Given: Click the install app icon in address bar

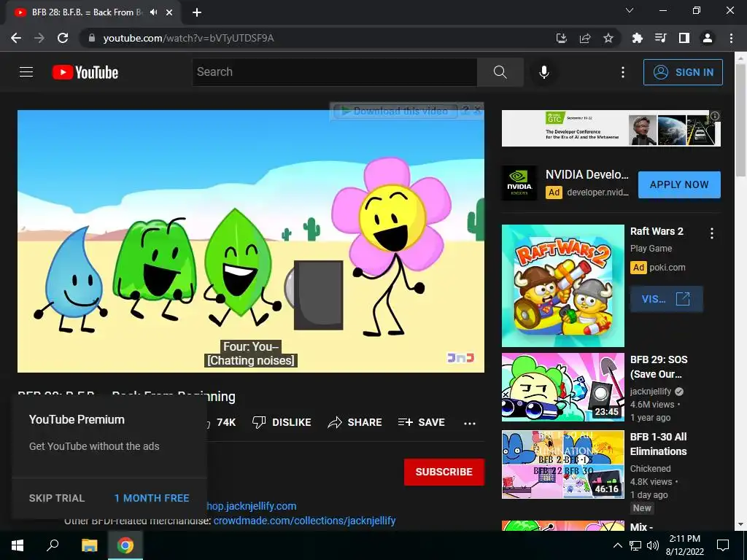Looking at the screenshot, I should click(x=561, y=38).
